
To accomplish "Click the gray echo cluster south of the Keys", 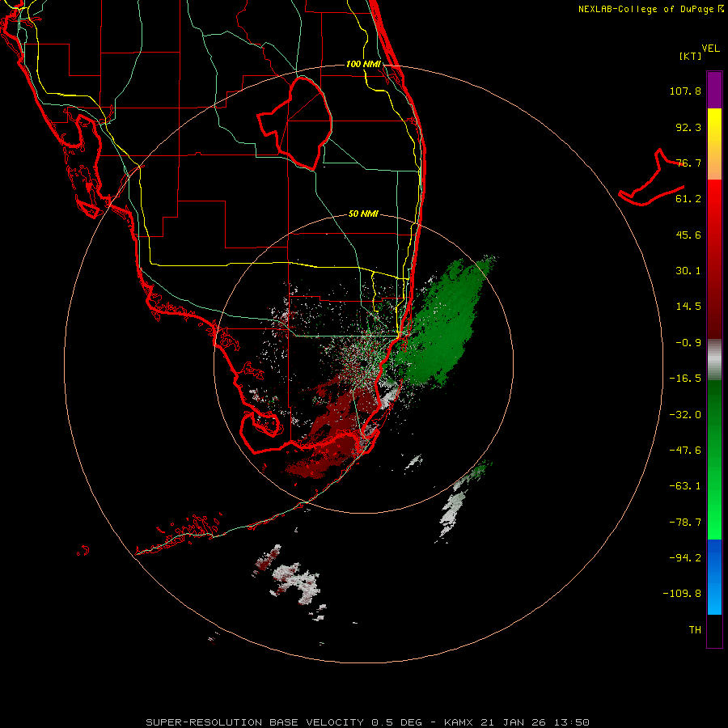I will pyautogui.click(x=296, y=582).
